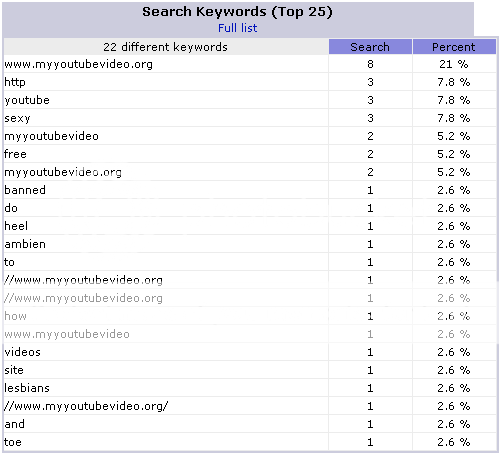This screenshot has width=500, height=456.
Task: Select the exact keyword 'myyoutubevideo'
Action: coord(51,136)
